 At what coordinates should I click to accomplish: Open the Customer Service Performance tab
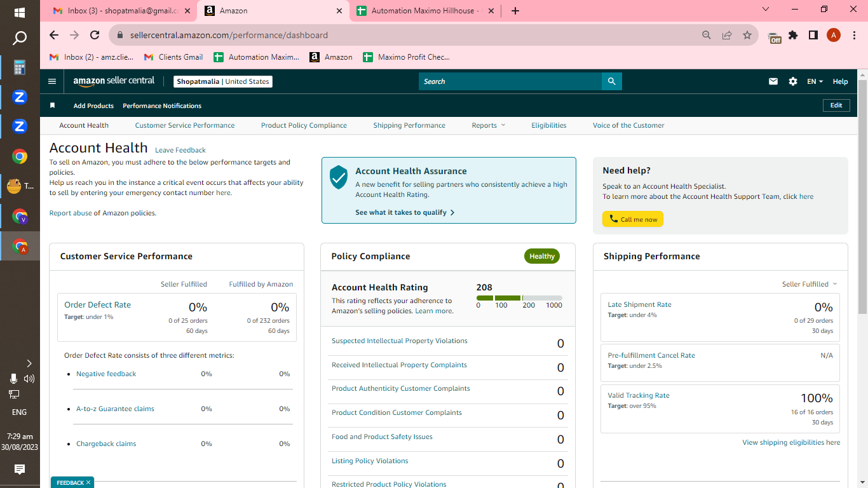tap(185, 125)
